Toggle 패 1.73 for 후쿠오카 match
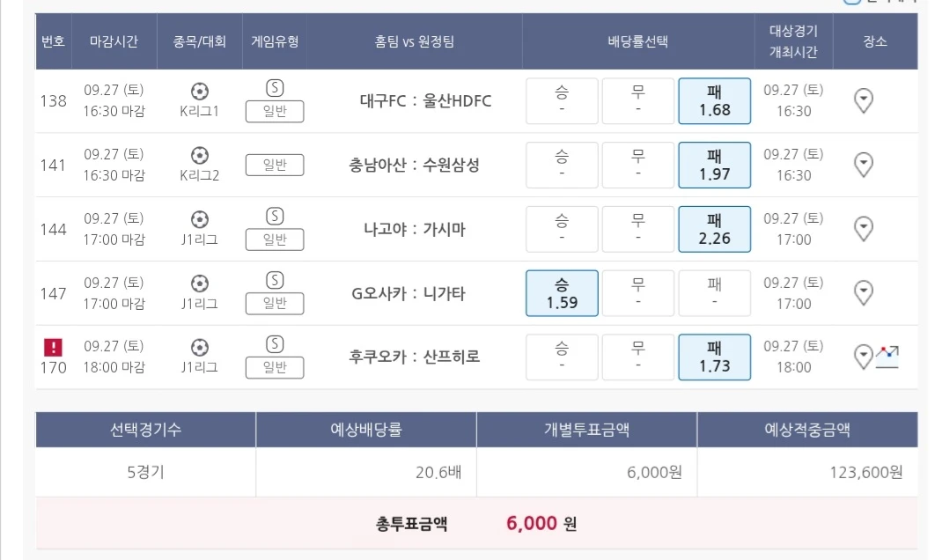The width and height of the screenshot is (935, 560). tap(714, 357)
